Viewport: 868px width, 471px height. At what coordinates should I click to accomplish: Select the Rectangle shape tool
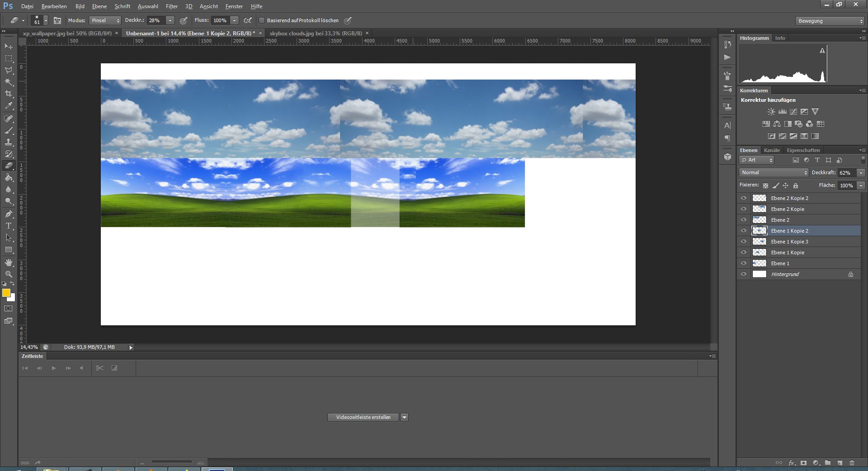[9, 249]
